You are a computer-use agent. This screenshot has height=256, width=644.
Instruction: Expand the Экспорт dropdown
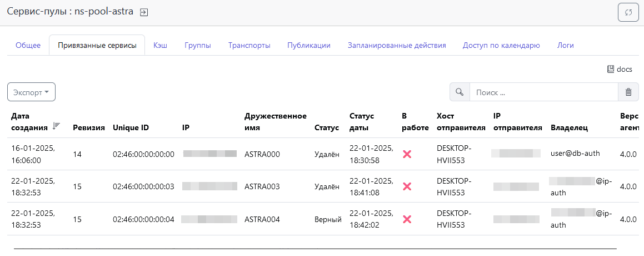(31, 92)
